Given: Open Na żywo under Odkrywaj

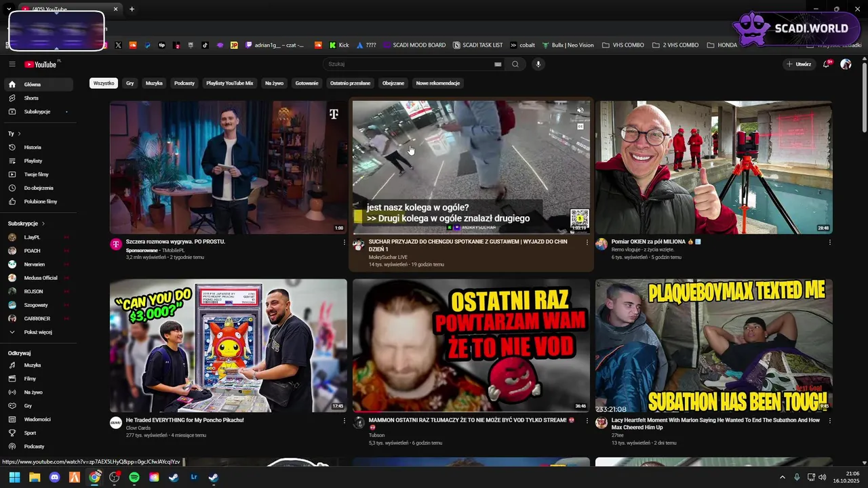Looking at the screenshot, I should click(38, 392).
